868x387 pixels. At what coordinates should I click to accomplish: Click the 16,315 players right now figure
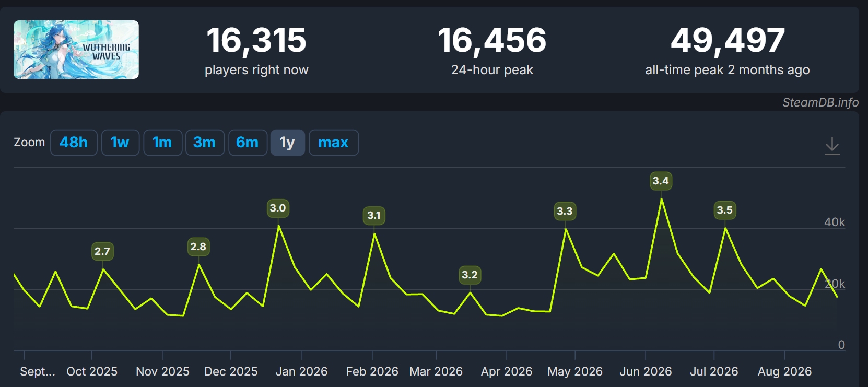click(256, 40)
